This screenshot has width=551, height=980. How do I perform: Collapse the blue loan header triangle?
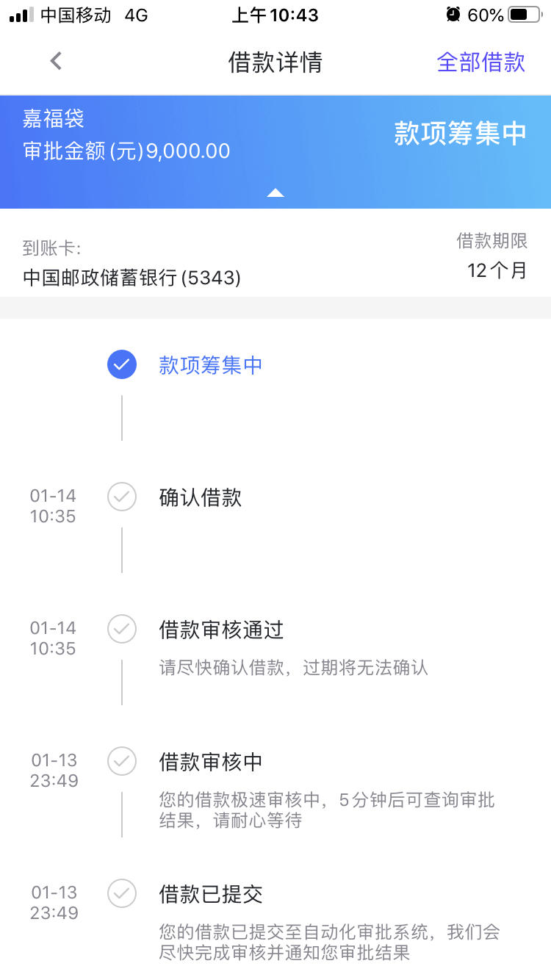pos(275,192)
